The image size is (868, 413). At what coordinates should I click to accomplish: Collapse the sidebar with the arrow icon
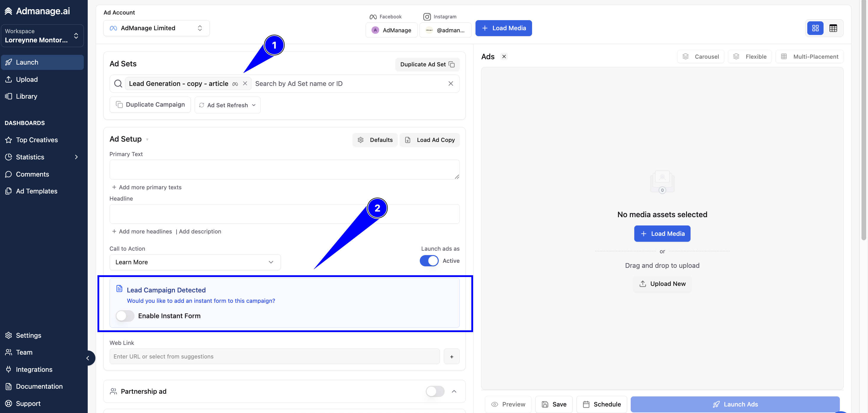click(x=88, y=358)
